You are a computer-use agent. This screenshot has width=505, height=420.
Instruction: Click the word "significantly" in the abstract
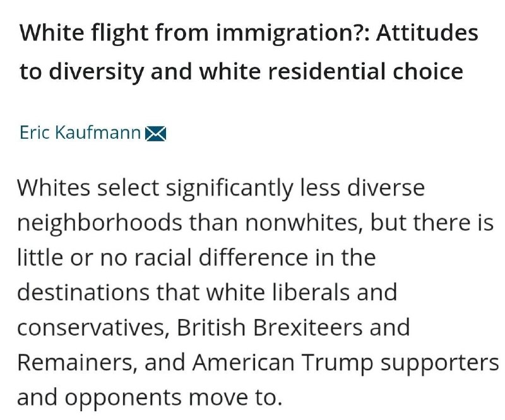(x=230, y=189)
